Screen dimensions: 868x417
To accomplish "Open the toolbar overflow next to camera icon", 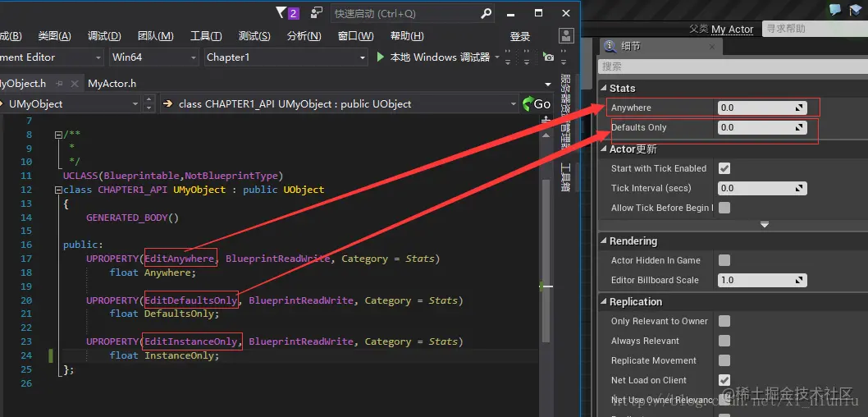I will click(564, 57).
